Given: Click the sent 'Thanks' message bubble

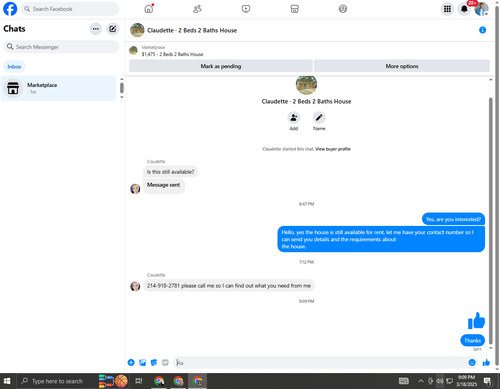Looking at the screenshot, I should (472, 340).
